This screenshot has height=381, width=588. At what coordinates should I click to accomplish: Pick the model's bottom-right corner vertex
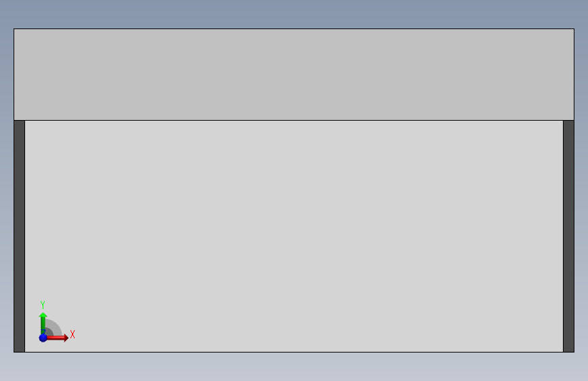coord(574,352)
